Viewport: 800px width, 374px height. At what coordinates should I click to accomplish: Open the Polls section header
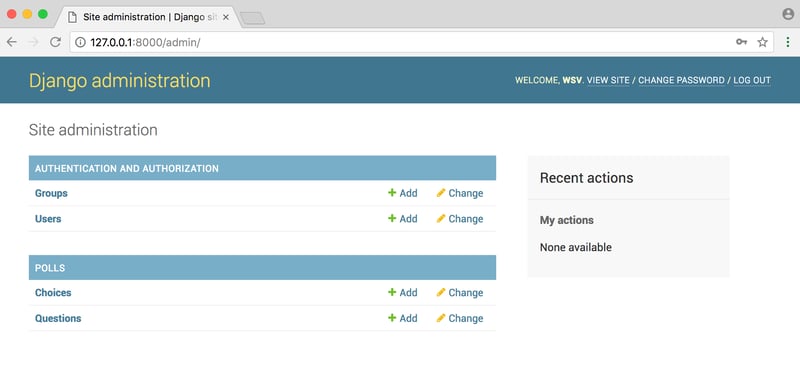pos(50,268)
